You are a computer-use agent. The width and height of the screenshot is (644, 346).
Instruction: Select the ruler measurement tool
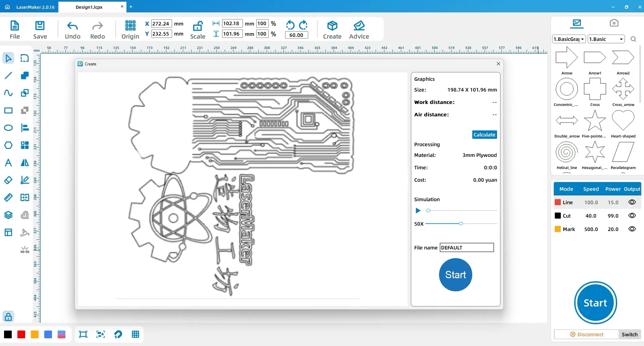tap(8, 197)
